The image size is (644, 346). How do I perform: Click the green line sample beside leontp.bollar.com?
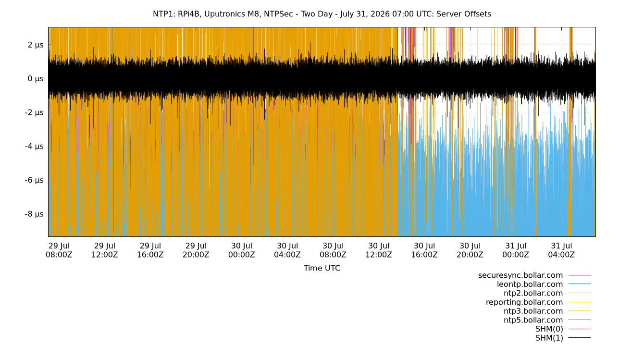point(580,284)
